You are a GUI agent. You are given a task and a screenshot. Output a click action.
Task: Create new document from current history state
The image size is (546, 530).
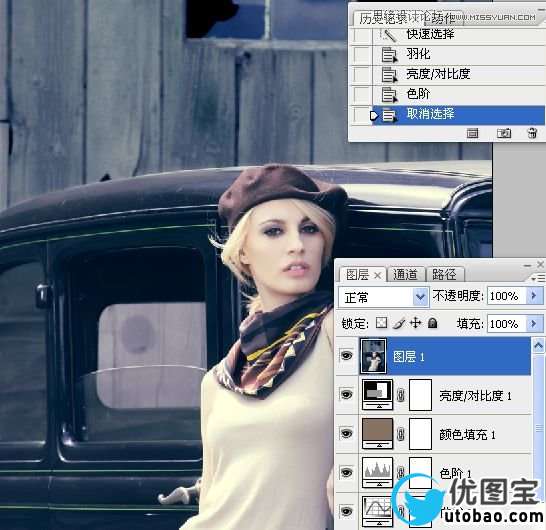472,133
